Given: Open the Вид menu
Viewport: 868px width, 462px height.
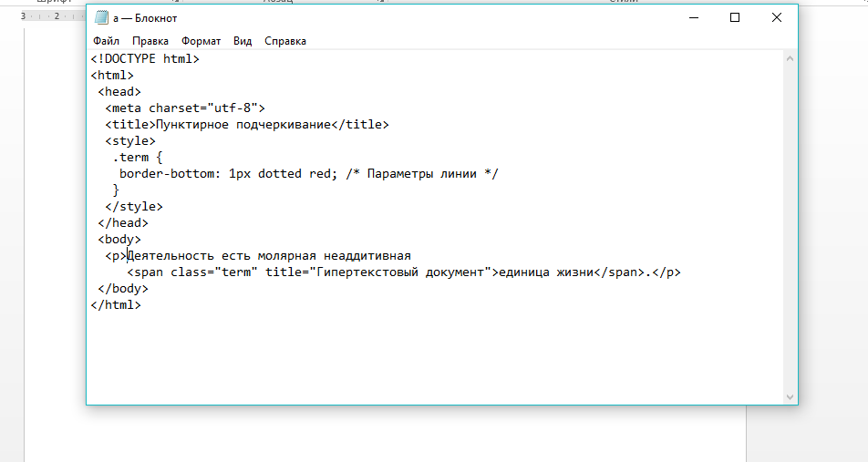Looking at the screenshot, I should point(243,41).
